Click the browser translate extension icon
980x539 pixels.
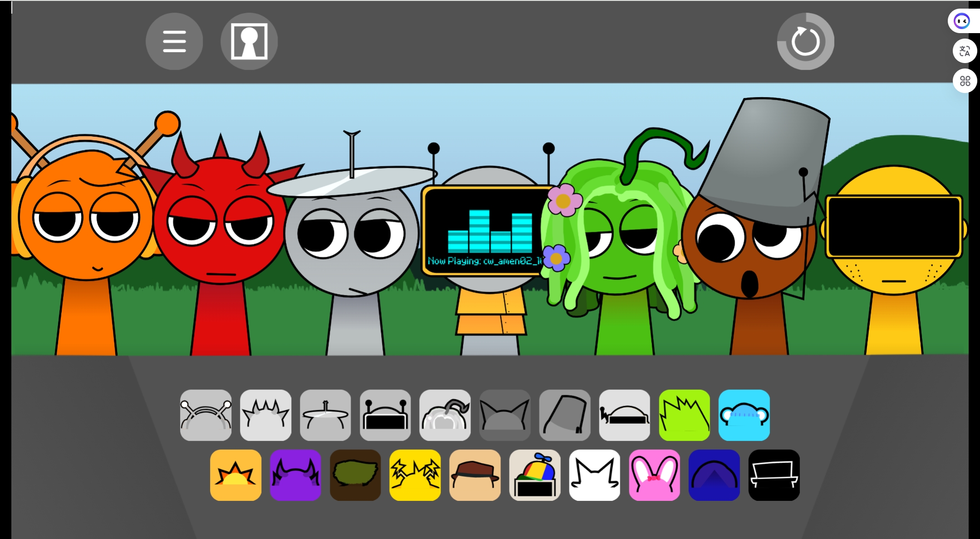965,51
